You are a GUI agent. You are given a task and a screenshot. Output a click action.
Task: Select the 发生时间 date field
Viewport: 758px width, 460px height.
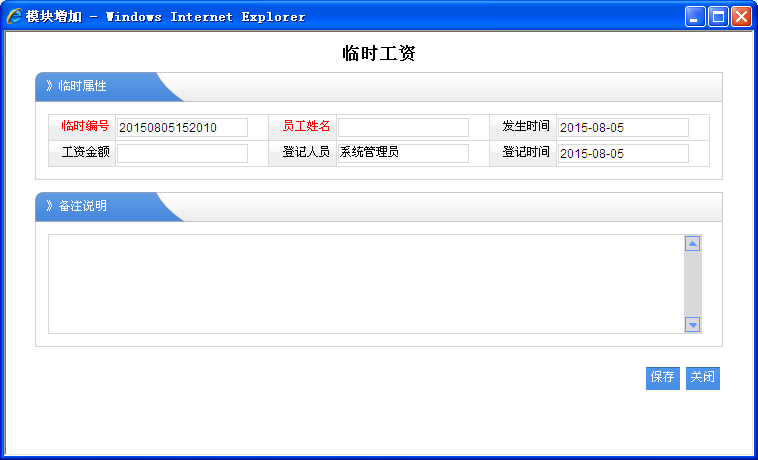[x=623, y=127]
